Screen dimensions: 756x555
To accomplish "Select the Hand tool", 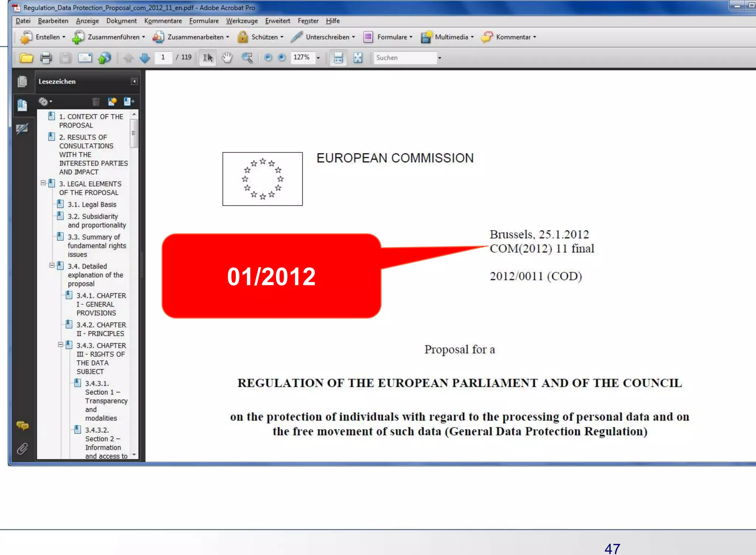I will [x=227, y=58].
